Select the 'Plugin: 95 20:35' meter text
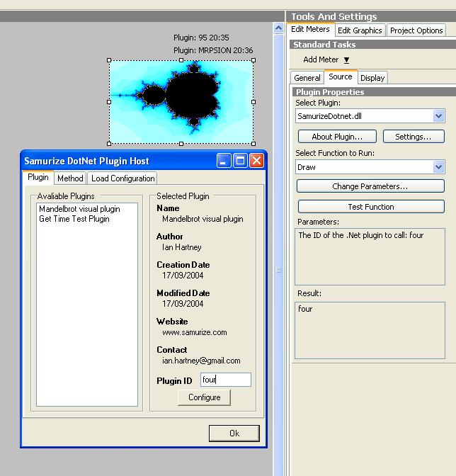 point(201,38)
